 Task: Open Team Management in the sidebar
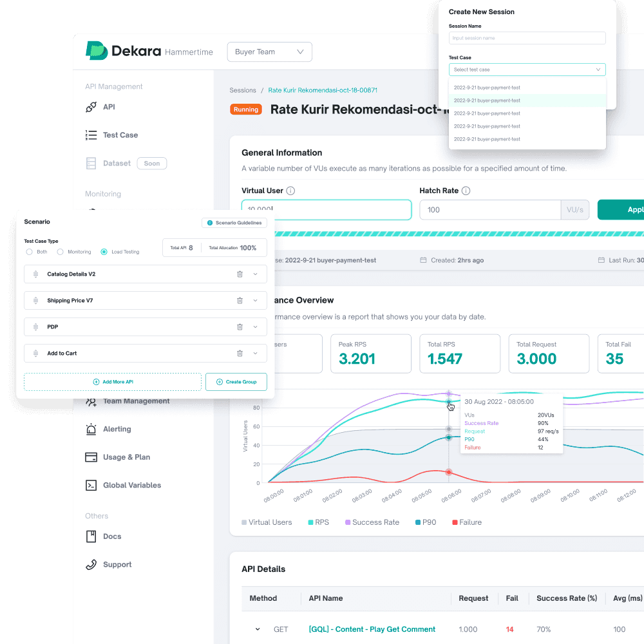pyautogui.click(x=135, y=401)
